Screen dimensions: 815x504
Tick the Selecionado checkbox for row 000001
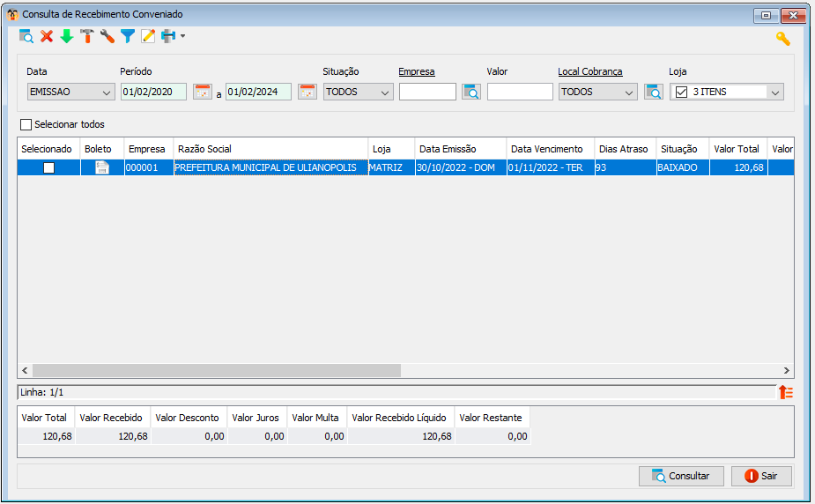tap(48, 167)
